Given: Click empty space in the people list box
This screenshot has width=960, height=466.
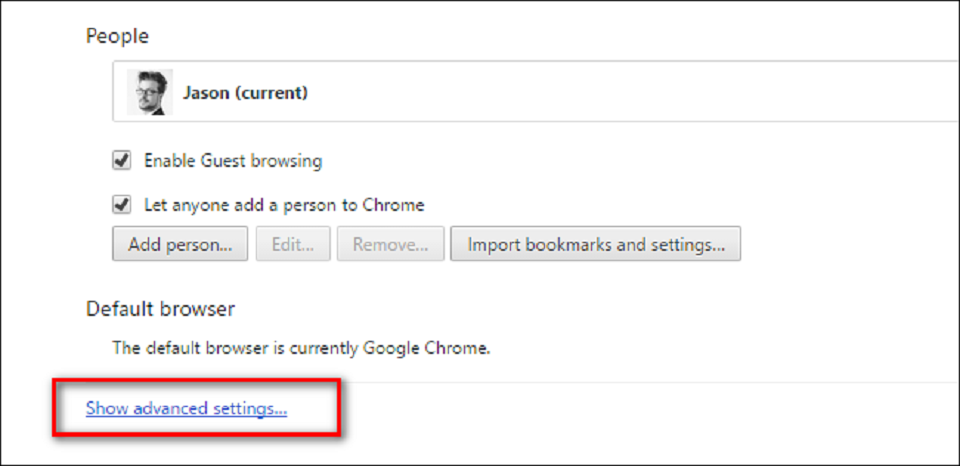Looking at the screenshot, I should click(620, 93).
